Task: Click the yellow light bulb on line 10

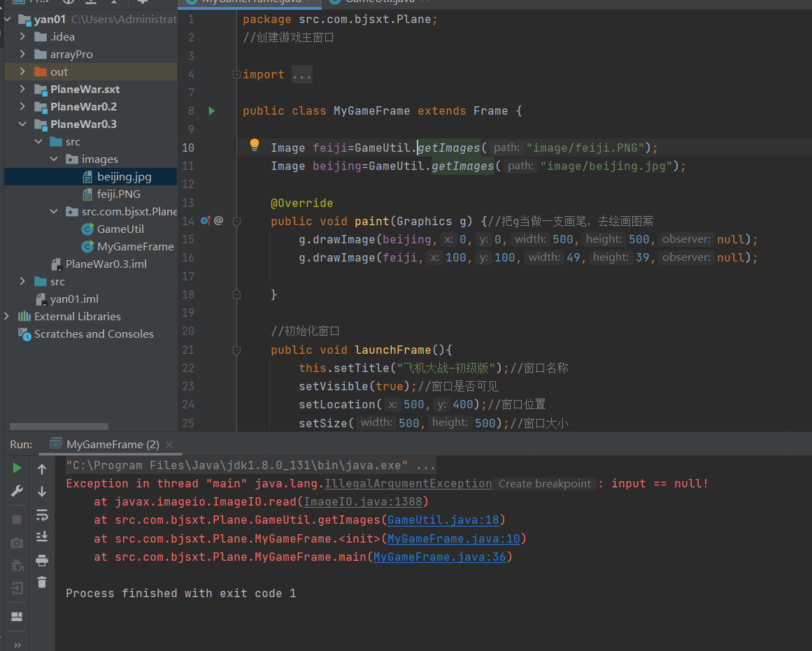Action: [x=255, y=145]
